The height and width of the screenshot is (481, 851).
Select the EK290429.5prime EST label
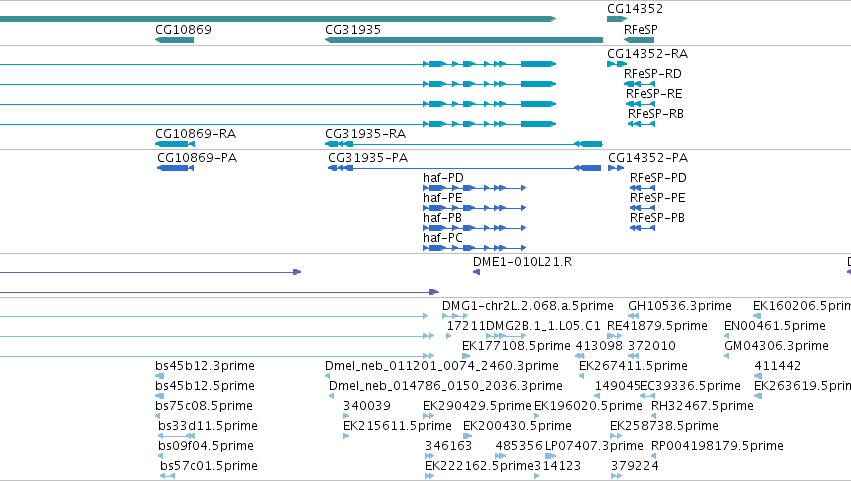tap(477, 407)
